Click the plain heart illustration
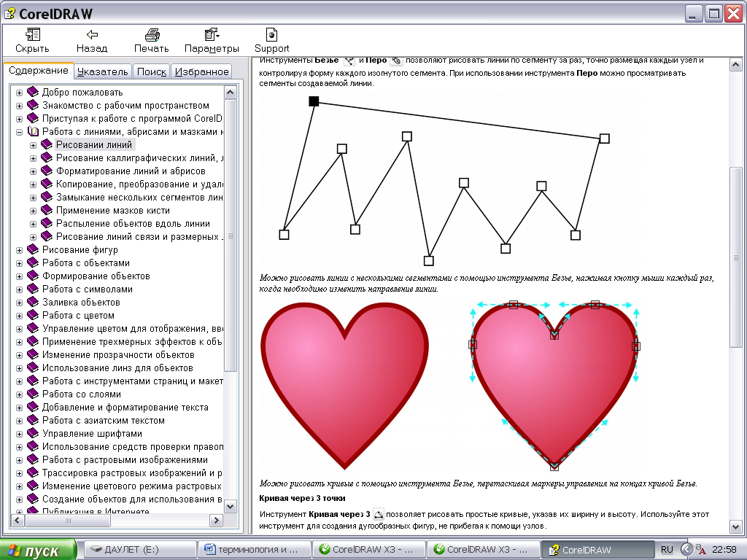 click(x=344, y=386)
